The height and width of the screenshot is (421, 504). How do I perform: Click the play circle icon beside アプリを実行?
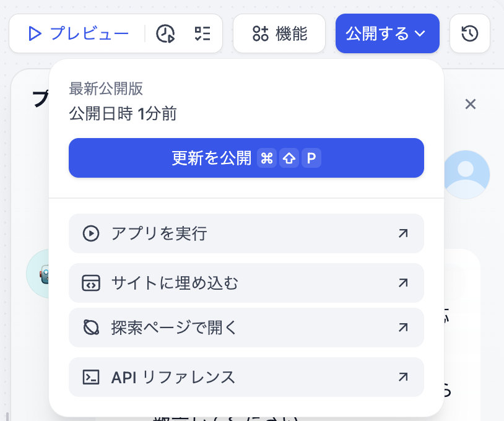pyautogui.click(x=91, y=233)
